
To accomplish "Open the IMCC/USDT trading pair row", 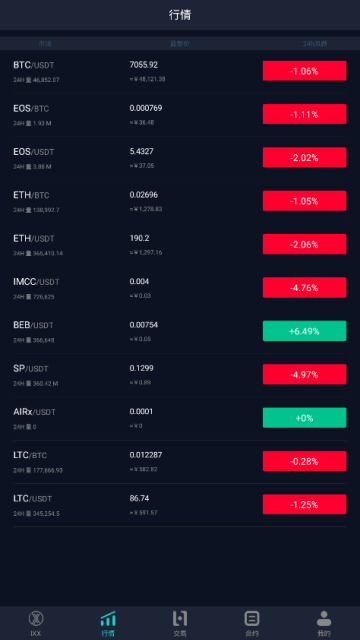I will tap(180, 288).
